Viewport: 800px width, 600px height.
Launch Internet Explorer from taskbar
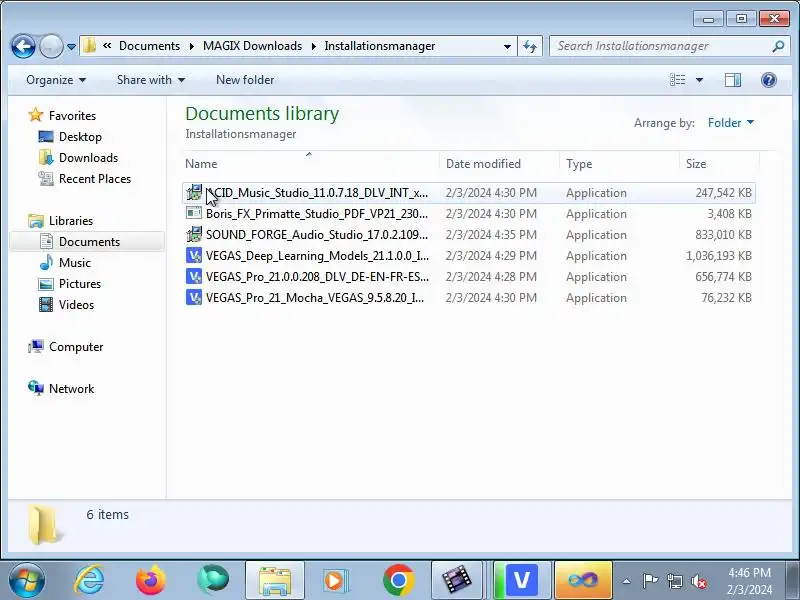[x=89, y=581]
